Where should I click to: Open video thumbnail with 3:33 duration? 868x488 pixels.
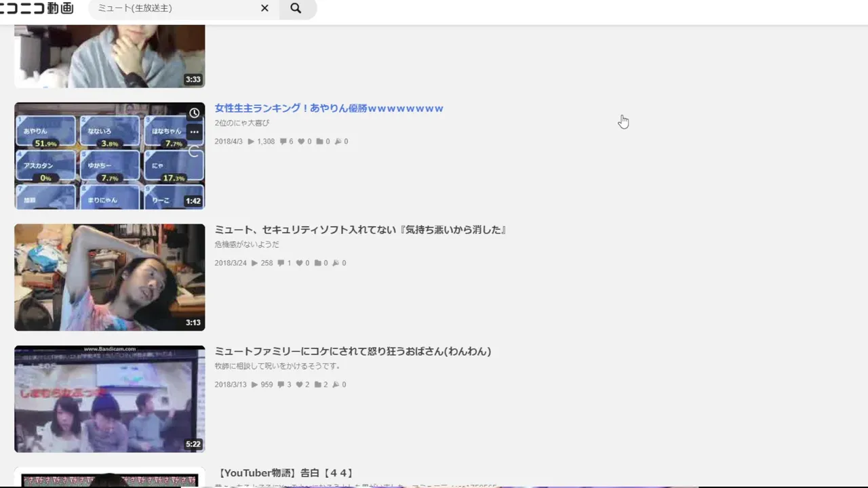pyautogui.click(x=110, y=56)
